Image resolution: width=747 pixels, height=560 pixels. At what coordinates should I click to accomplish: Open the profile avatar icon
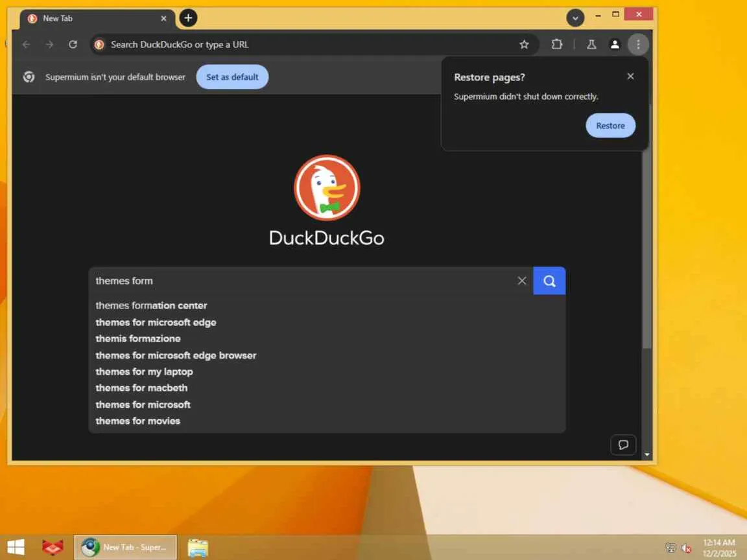pos(615,44)
